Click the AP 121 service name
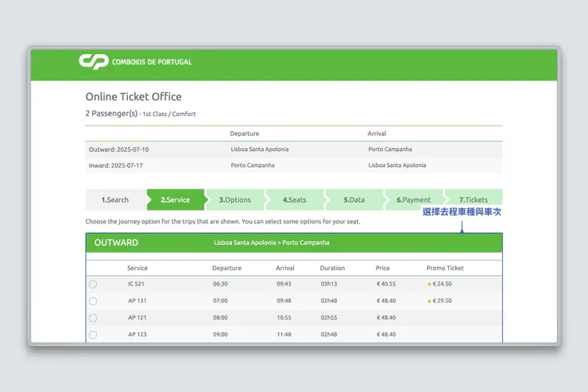Image resolution: width=588 pixels, height=392 pixels. [137, 318]
